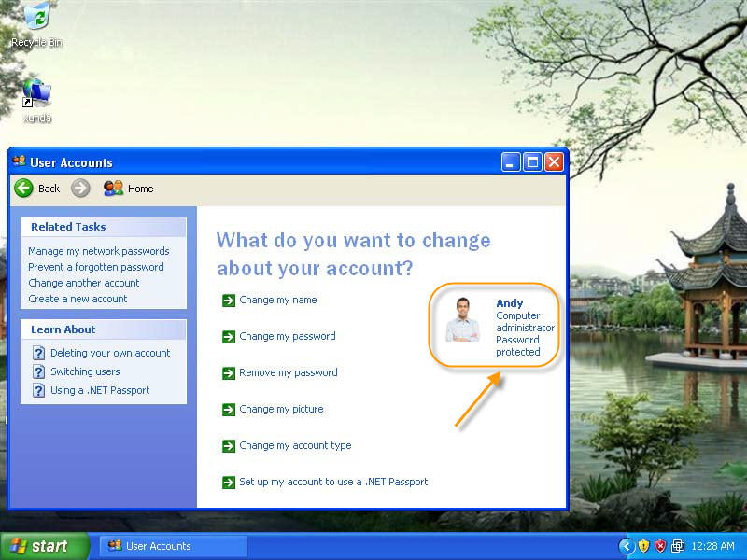Click the Home users icon in toolbar
747x560 pixels.
(x=113, y=189)
